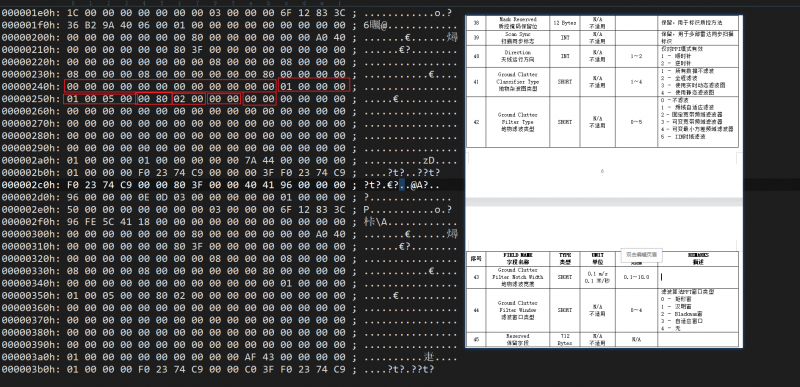Click the highlighted ASCII character in row 2c0h
Image resolution: width=800 pixels, height=387 pixels.
(x=402, y=185)
